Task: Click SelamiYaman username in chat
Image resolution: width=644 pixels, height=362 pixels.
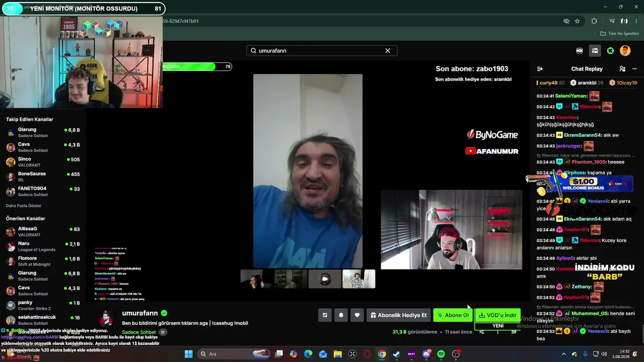Action: coord(571,96)
